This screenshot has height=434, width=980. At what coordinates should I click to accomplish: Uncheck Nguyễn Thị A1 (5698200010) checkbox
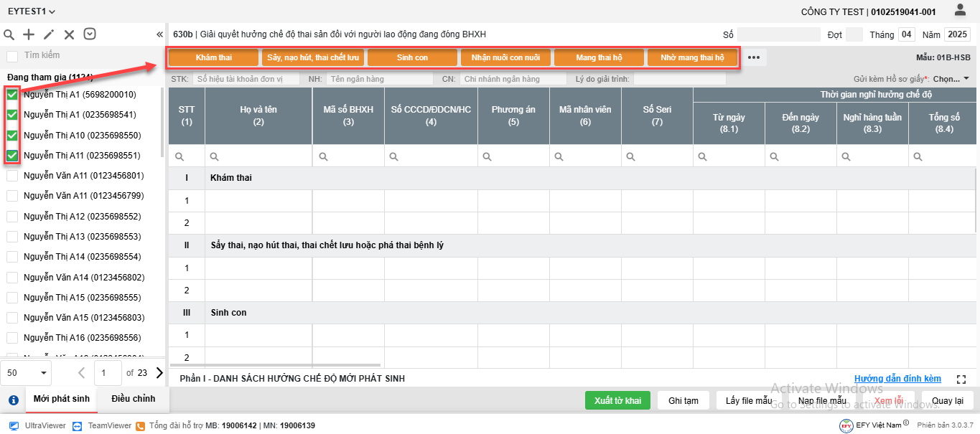click(12, 95)
